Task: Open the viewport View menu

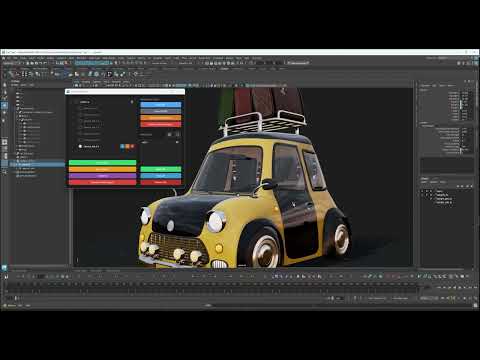Action: click(76, 81)
